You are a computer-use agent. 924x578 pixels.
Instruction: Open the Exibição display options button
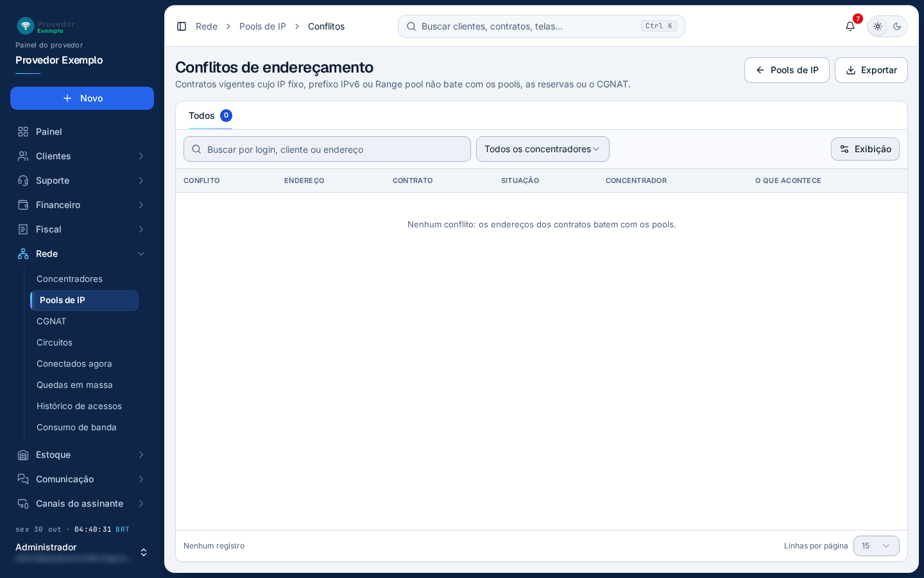(865, 149)
